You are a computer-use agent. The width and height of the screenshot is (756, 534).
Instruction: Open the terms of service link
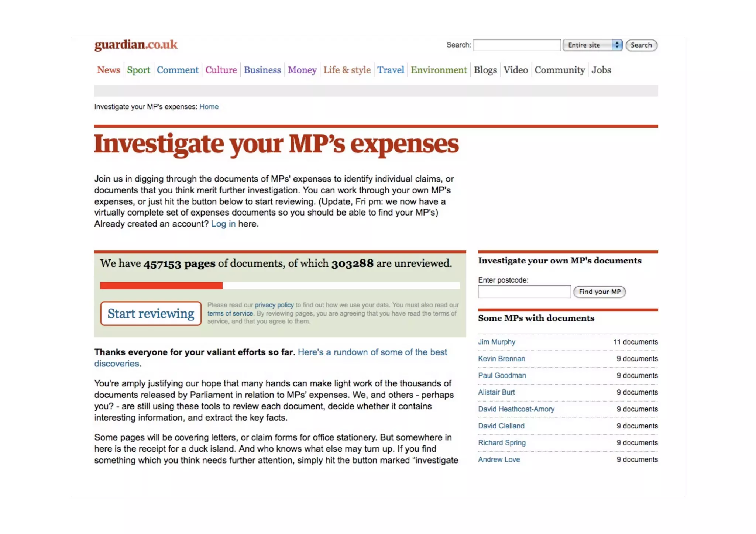click(230, 313)
